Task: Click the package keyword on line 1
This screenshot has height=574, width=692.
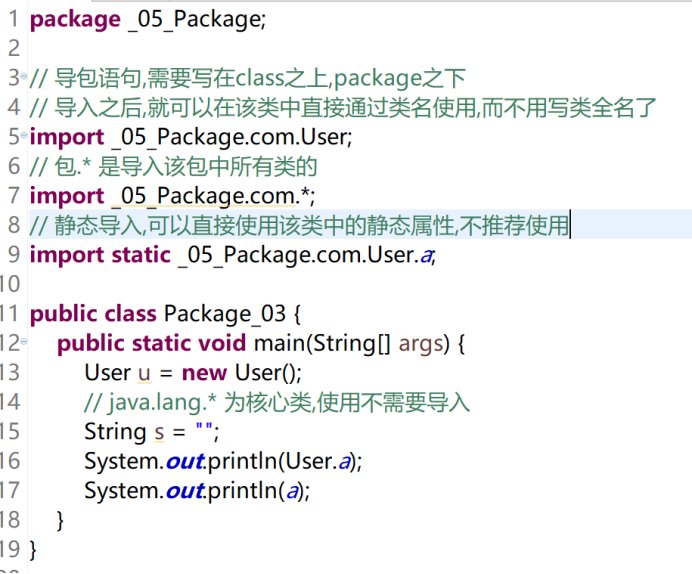Action: coord(75,20)
